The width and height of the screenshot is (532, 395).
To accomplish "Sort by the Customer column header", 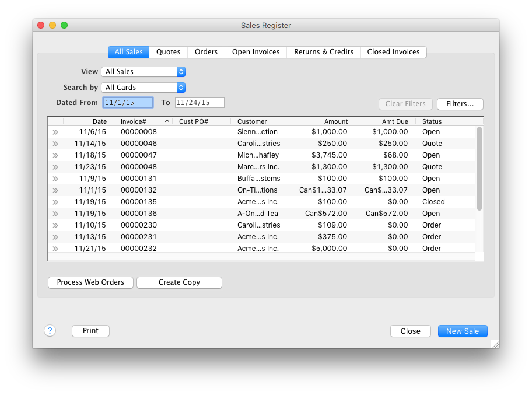I will tap(260, 121).
